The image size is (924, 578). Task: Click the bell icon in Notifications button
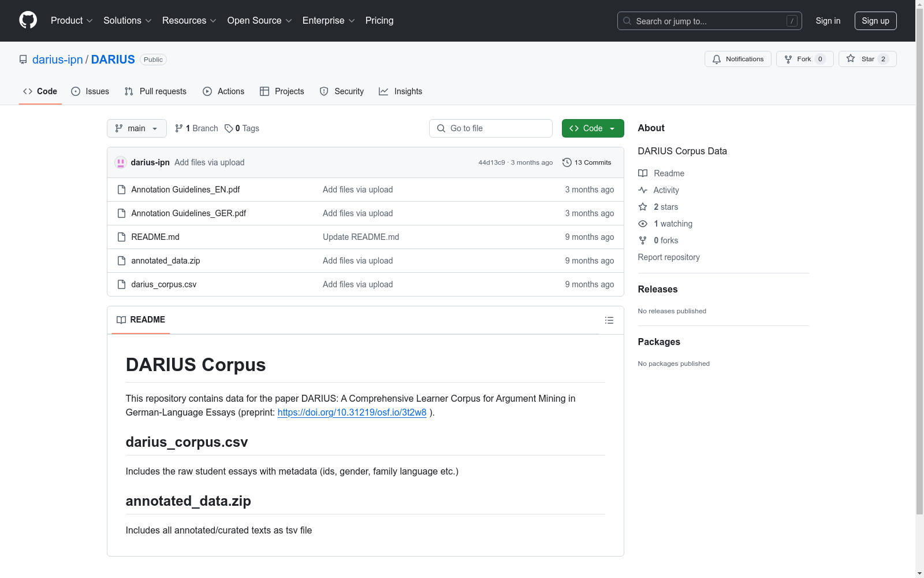(x=717, y=59)
